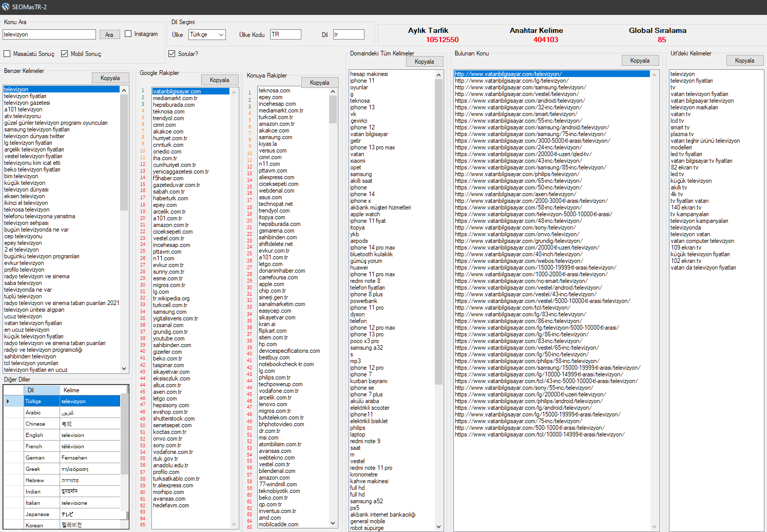Pick '82 ekran tv' in Url'deki Kelimeler

[684, 167]
